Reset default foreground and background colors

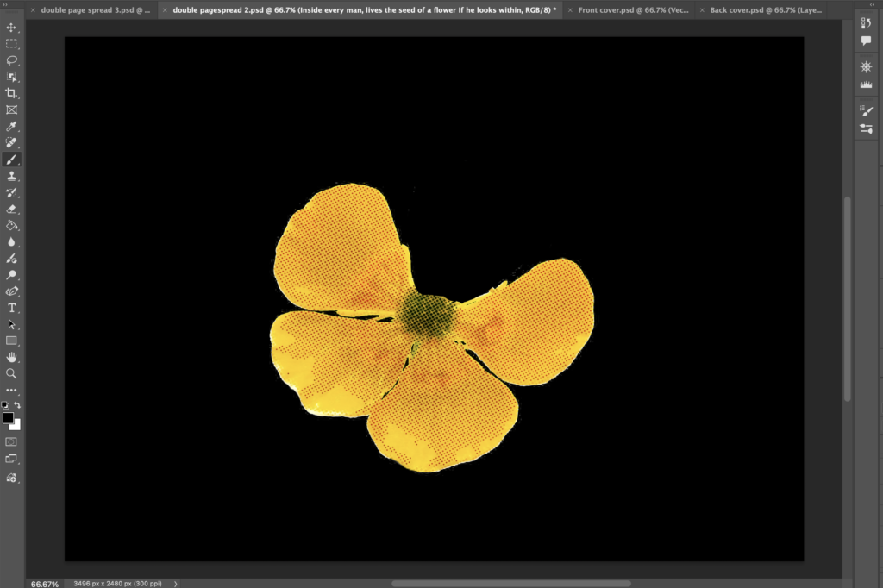click(x=5, y=405)
